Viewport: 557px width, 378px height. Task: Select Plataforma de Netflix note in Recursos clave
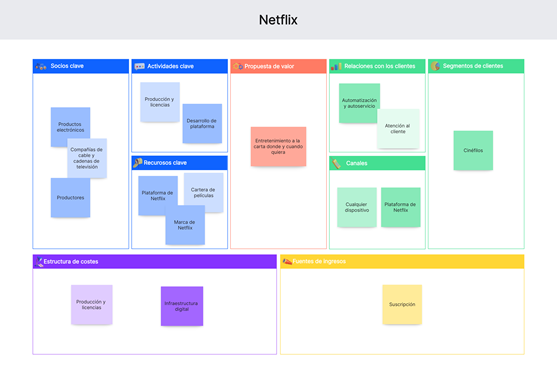pos(158,196)
